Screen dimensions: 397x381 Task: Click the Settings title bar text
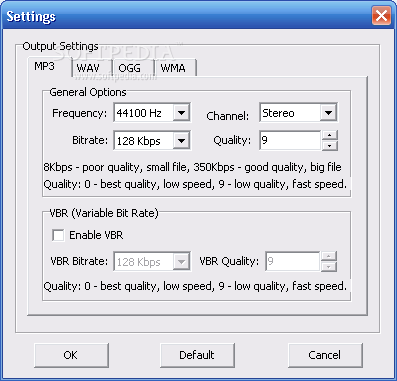pos(31,16)
